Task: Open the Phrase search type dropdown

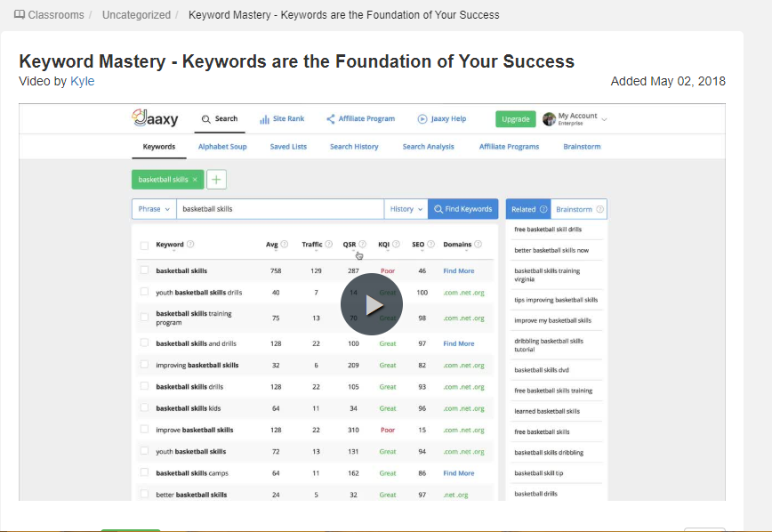Action: (154, 209)
